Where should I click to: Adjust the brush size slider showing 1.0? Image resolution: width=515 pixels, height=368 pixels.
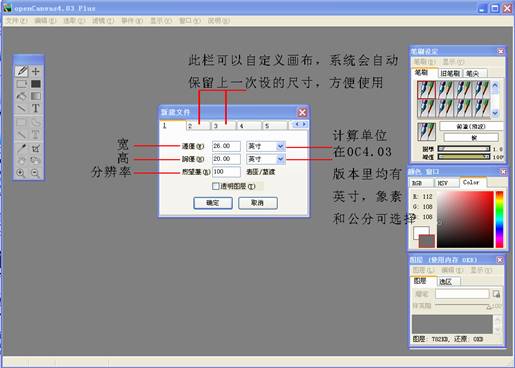click(464, 149)
